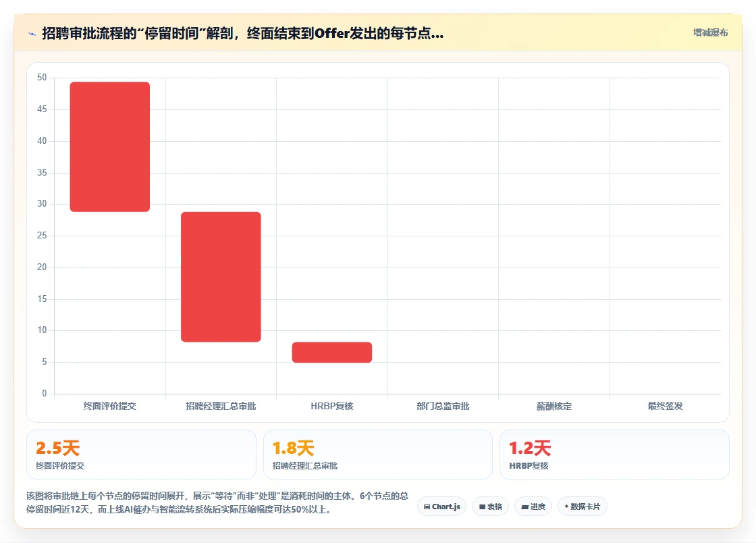Click the red bar for 终面评价提交
This screenshot has height=543, width=756.
point(110,147)
